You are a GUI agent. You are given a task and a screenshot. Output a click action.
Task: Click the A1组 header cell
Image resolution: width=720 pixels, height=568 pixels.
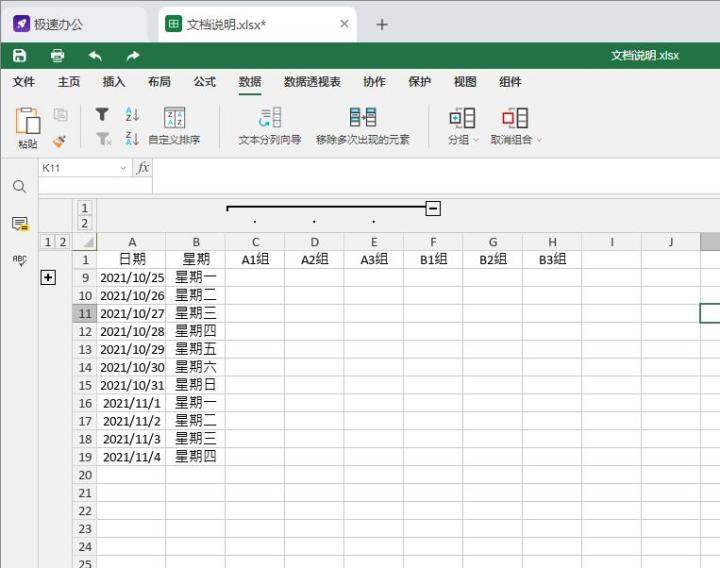tap(255, 260)
